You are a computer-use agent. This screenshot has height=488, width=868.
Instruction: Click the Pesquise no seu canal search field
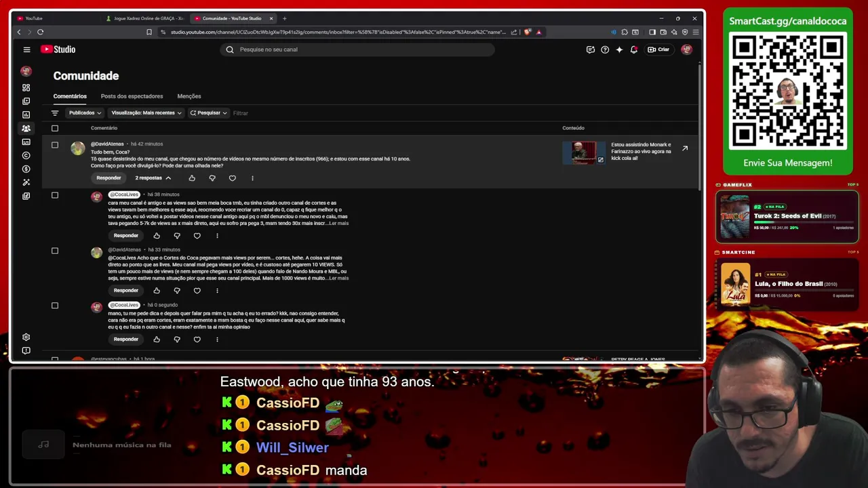click(x=357, y=49)
